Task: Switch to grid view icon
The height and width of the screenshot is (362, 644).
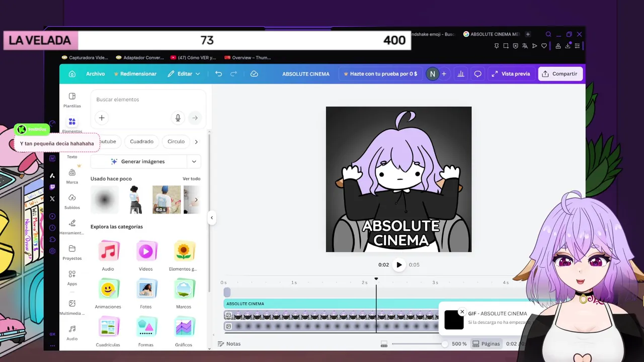Action: (x=384, y=344)
